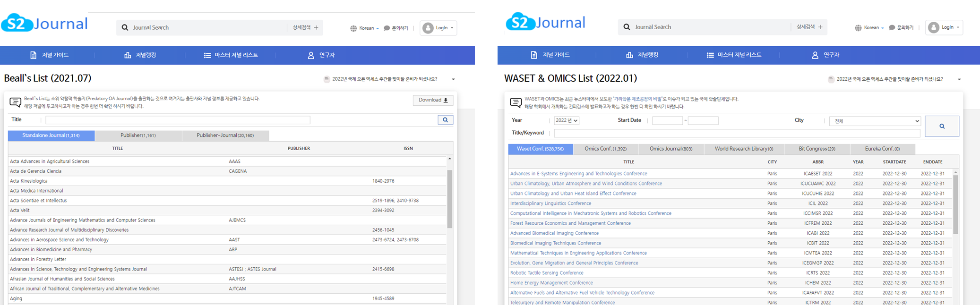Click ISSN 2415-6698 cell
Viewport: 980px width, 305px height.
(383, 269)
